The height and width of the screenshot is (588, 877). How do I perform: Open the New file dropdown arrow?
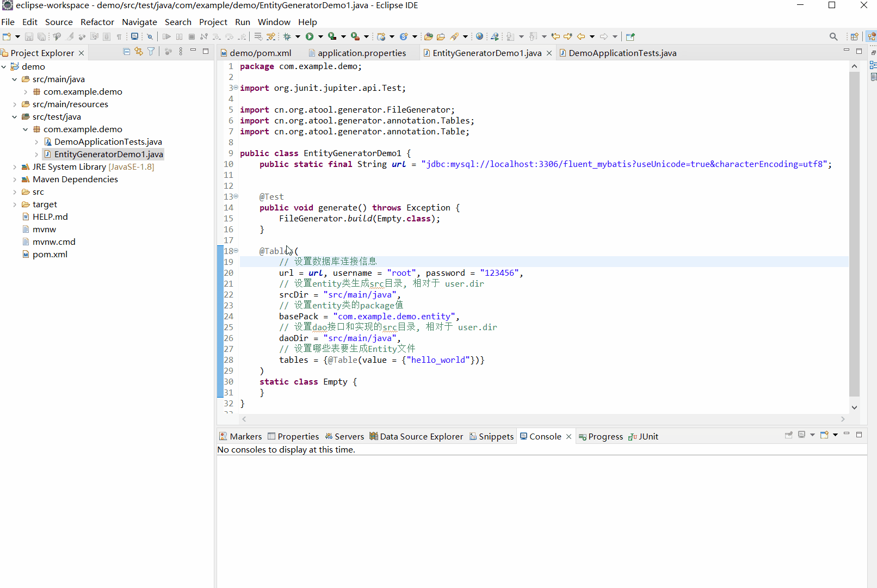click(17, 36)
